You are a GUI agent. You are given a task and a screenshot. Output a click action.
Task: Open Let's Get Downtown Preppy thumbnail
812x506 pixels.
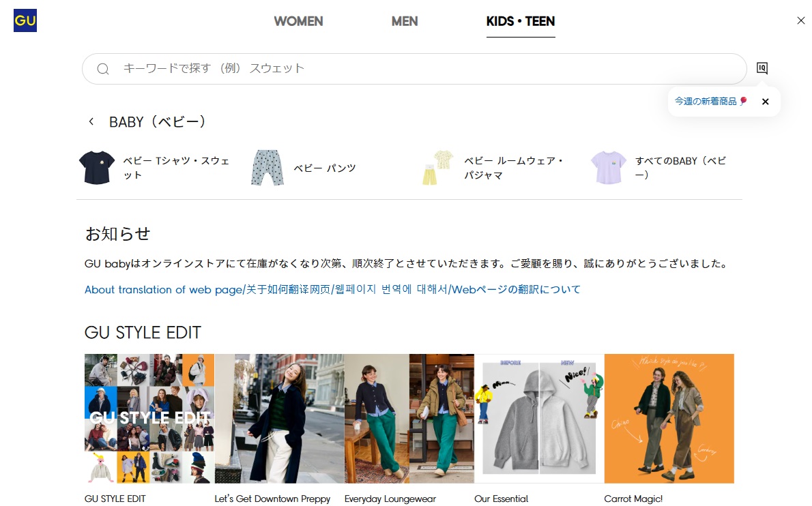[279, 419]
